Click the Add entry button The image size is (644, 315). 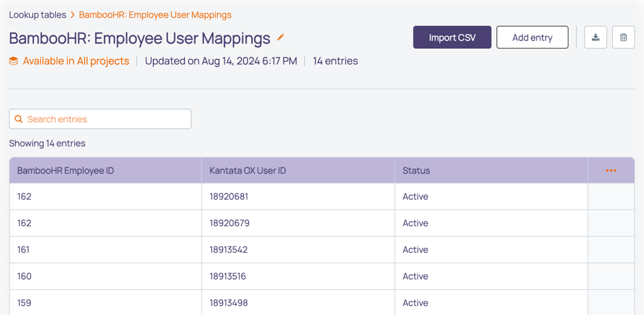[532, 37]
